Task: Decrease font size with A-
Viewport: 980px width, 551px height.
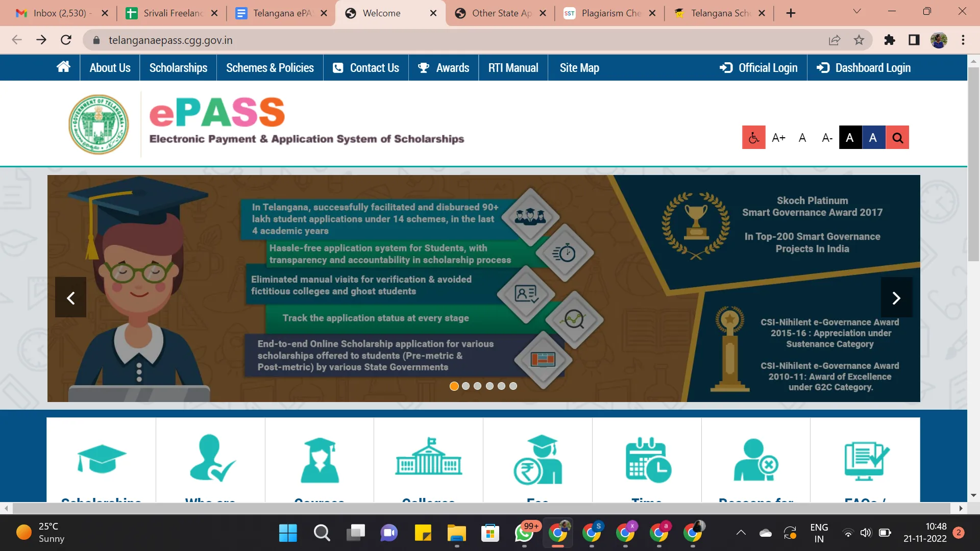Action: coord(827,138)
